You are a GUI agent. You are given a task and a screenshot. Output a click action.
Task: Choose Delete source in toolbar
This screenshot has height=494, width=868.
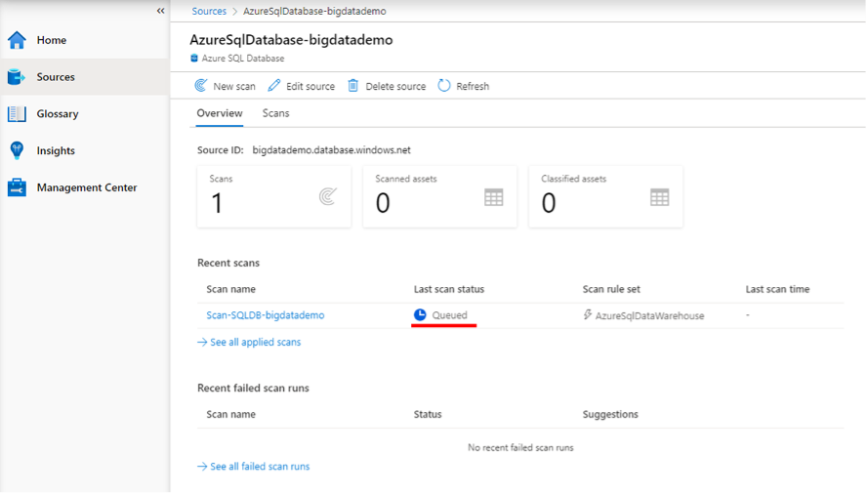click(x=395, y=86)
